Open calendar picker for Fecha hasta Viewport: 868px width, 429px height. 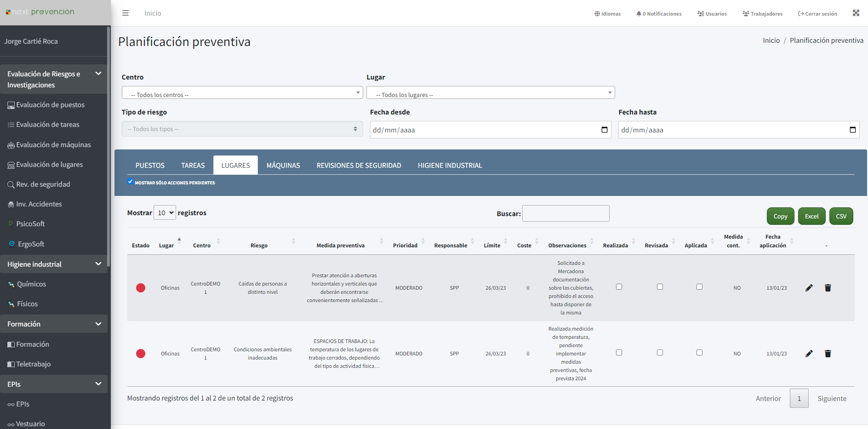coord(853,130)
